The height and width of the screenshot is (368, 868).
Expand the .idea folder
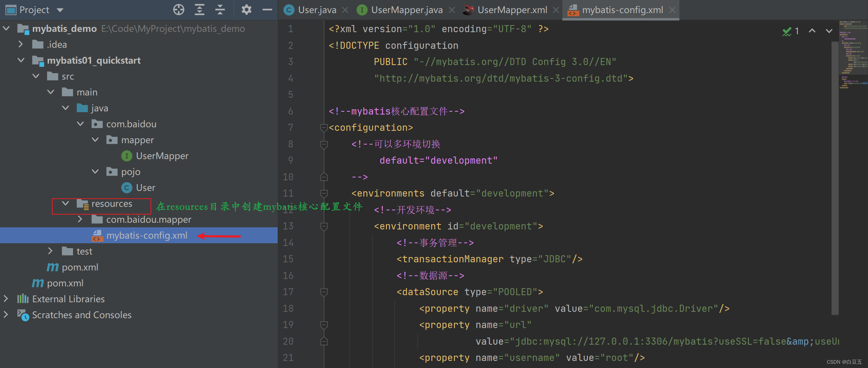[20, 44]
